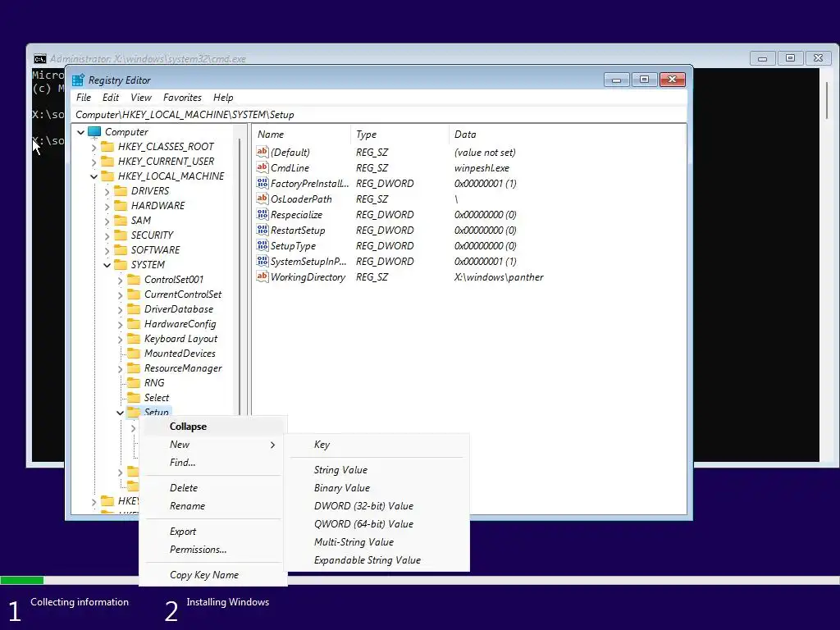Create a new Binary Value

tap(377, 488)
